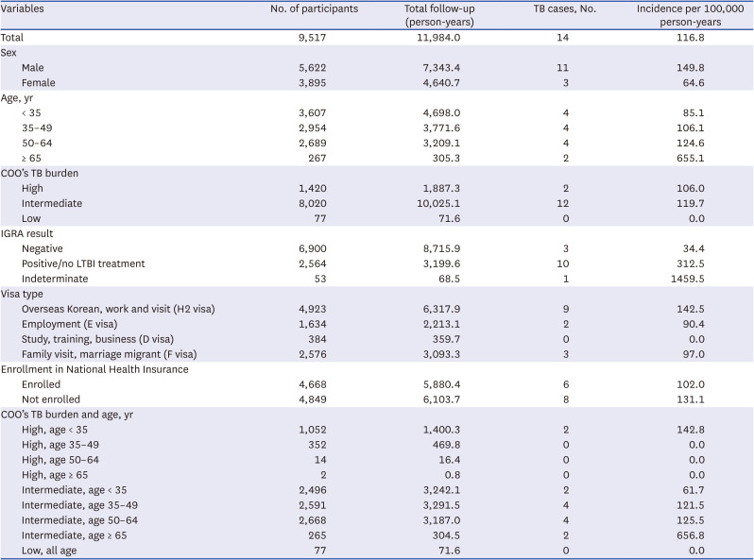
Task: Click the 'Study, training, business (D visa)' label
Action: 101,337
